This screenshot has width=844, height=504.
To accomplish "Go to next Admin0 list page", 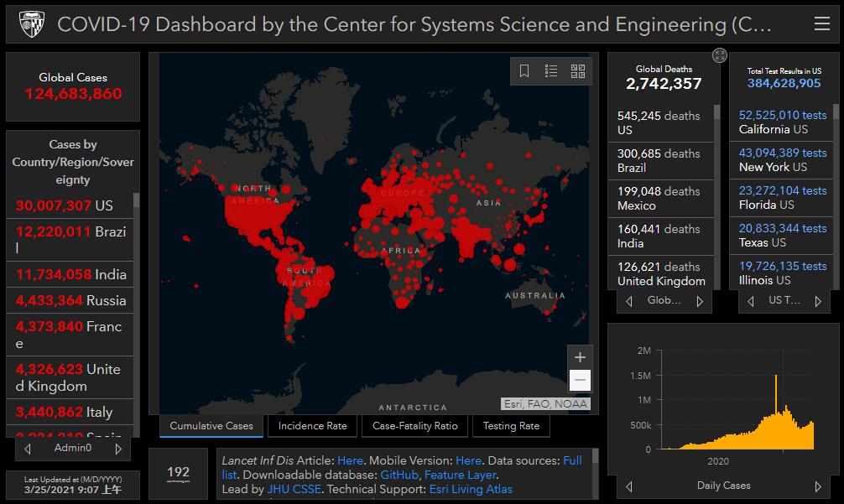I will pyautogui.click(x=118, y=449).
